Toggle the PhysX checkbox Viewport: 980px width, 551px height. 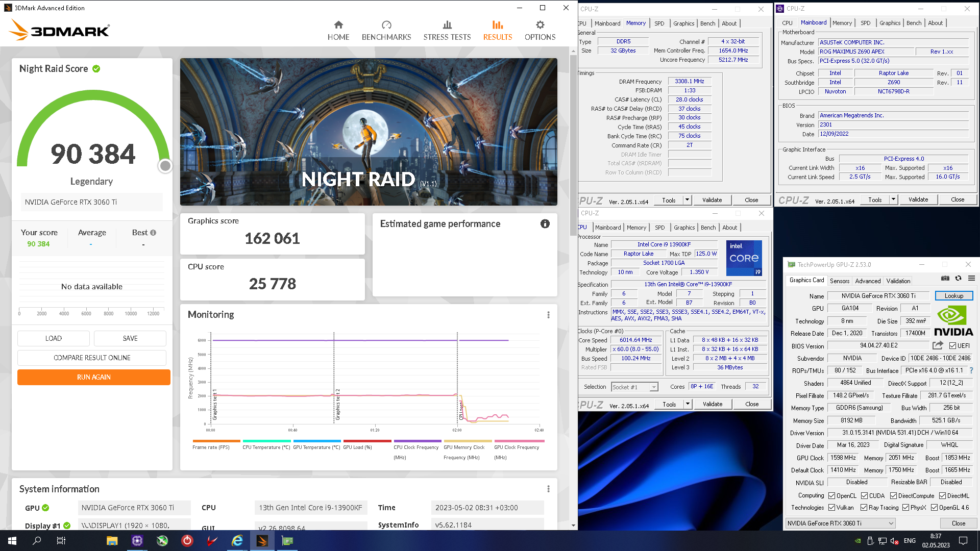[x=905, y=508]
